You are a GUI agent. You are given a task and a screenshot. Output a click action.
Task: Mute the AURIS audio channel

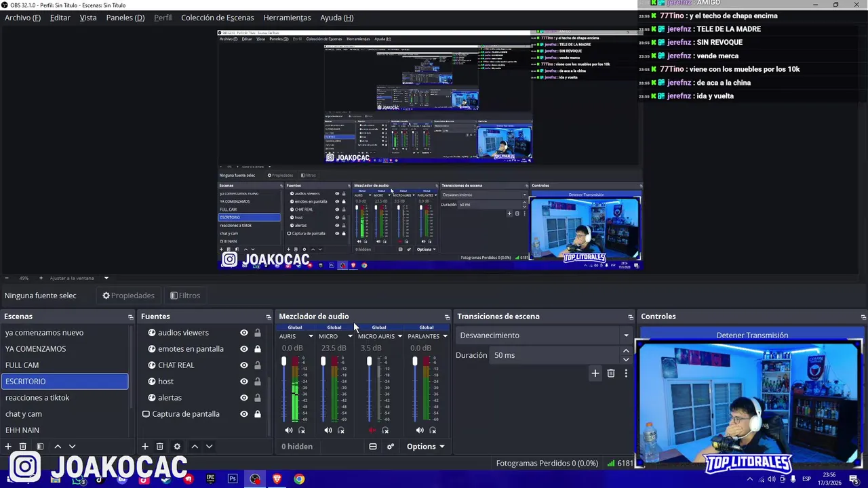tap(289, 430)
